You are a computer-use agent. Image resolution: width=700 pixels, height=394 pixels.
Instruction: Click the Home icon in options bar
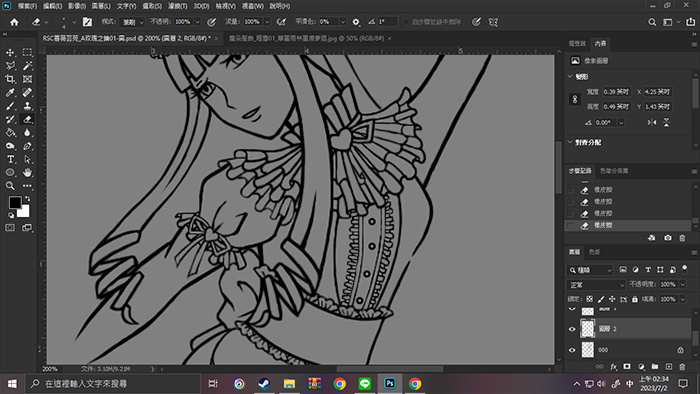[14, 22]
